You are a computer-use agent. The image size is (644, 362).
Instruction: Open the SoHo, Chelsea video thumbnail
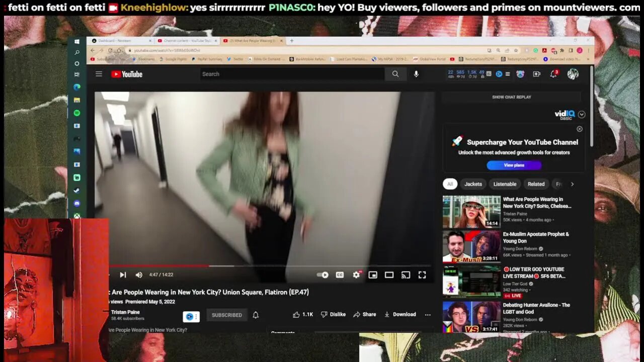tap(471, 212)
